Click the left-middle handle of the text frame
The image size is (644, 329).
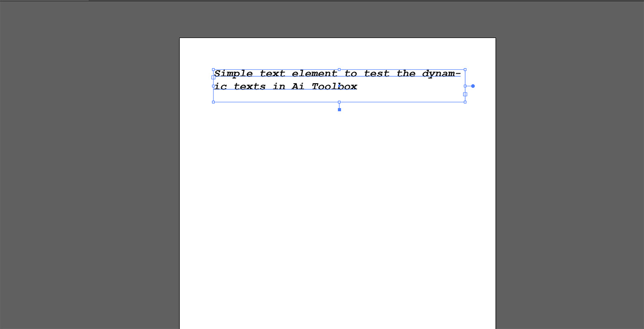click(213, 85)
